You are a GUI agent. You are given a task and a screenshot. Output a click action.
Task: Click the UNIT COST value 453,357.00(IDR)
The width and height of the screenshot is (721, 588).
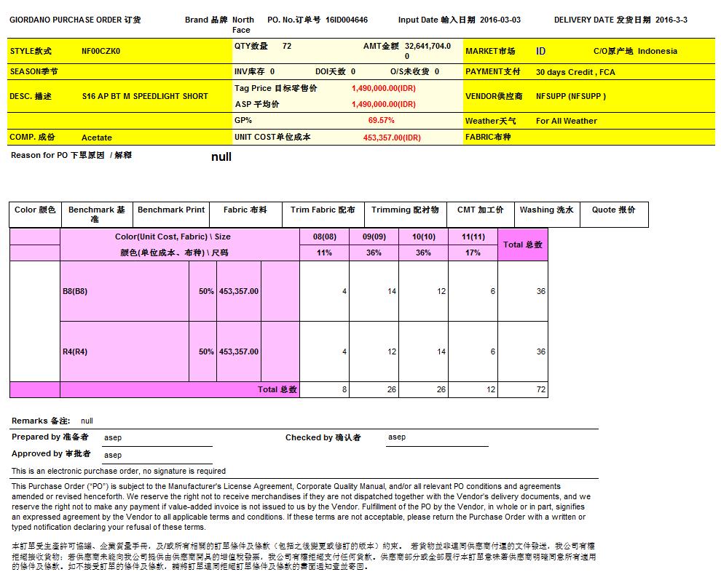click(x=392, y=138)
